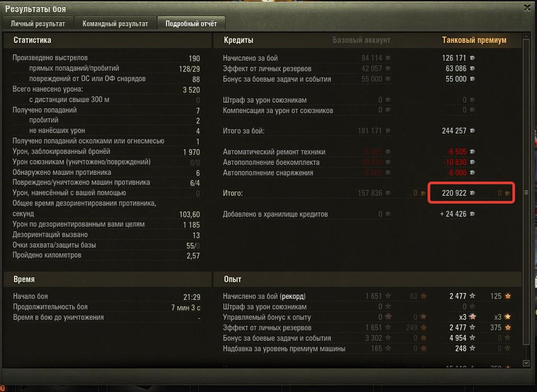Click the Танковый премиум column header

[474, 40]
